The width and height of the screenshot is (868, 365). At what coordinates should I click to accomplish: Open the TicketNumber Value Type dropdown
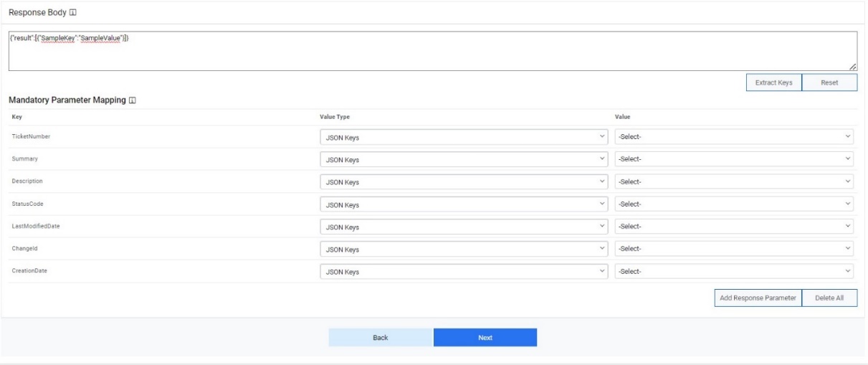click(x=464, y=137)
